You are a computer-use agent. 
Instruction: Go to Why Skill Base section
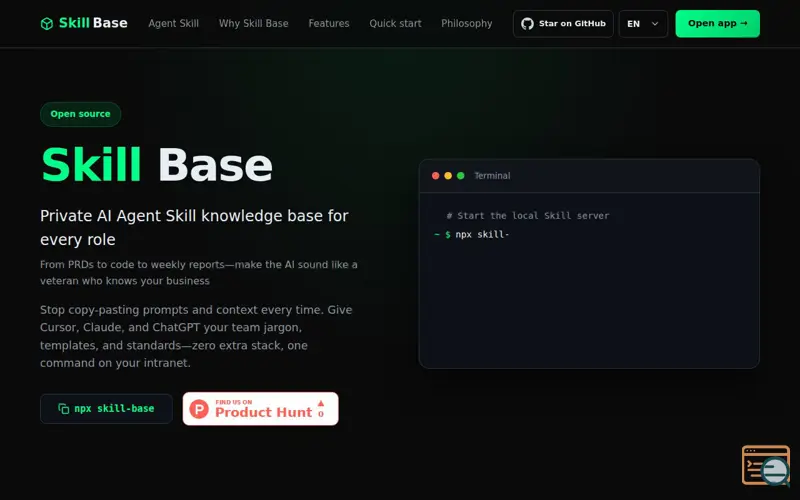(x=254, y=23)
